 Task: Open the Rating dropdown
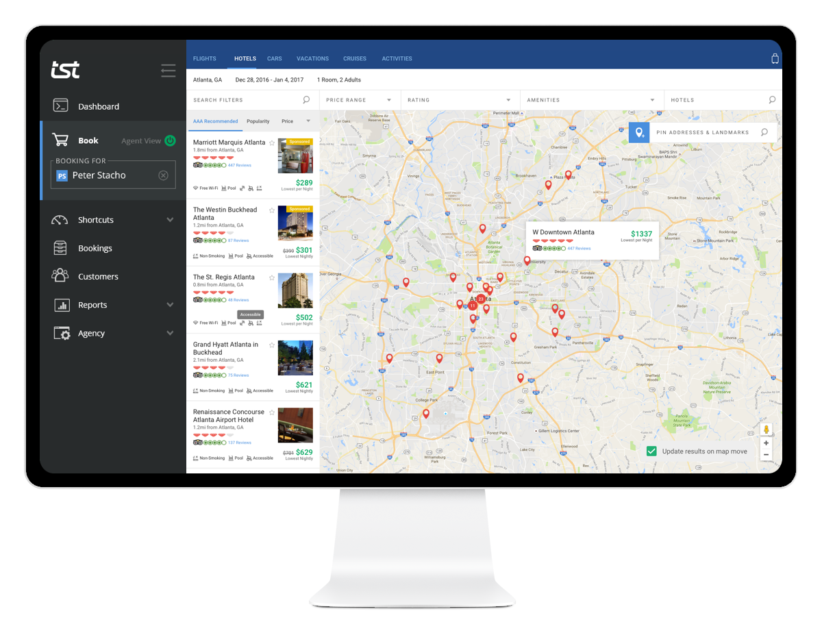click(x=460, y=100)
